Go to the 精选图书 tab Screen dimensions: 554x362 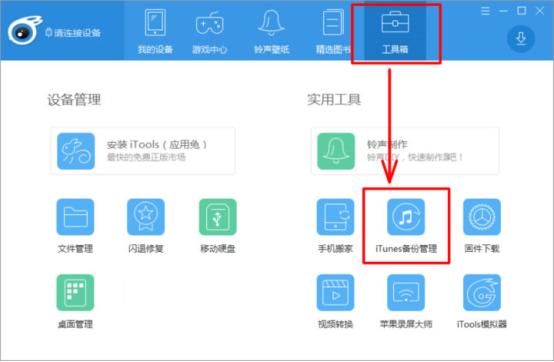[x=333, y=31]
